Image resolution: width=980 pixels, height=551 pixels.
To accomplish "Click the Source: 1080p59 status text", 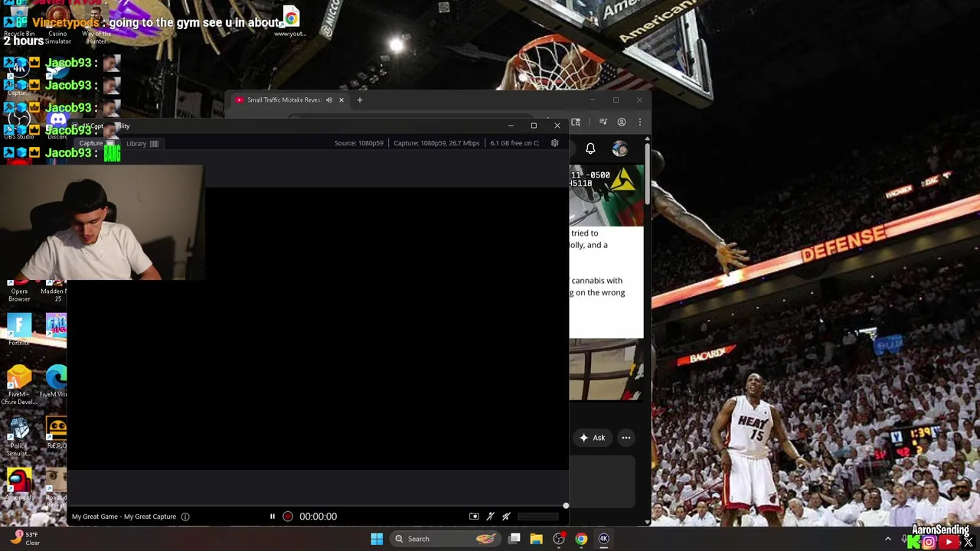I will tap(358, 143).
